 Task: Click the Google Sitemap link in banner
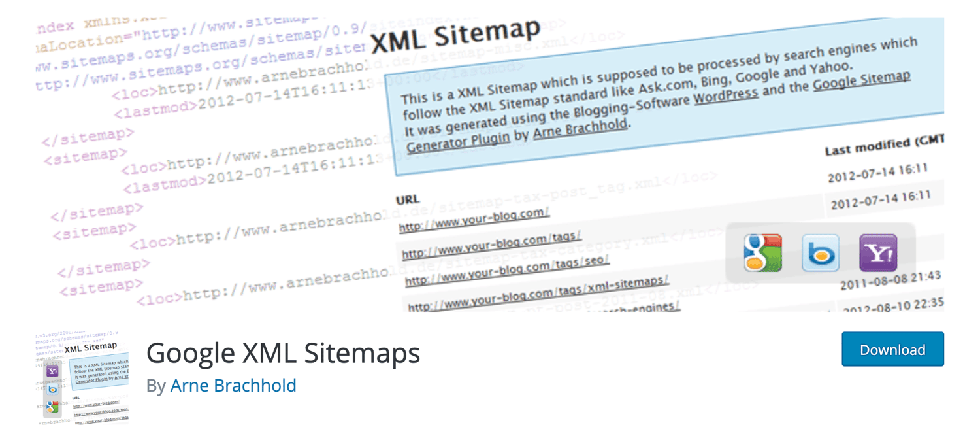(862, 80)
